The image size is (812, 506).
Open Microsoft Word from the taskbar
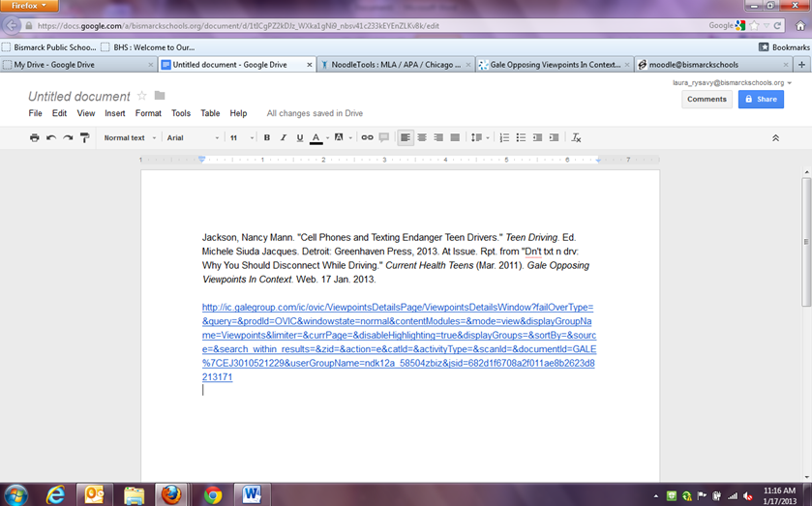point(252,495)
